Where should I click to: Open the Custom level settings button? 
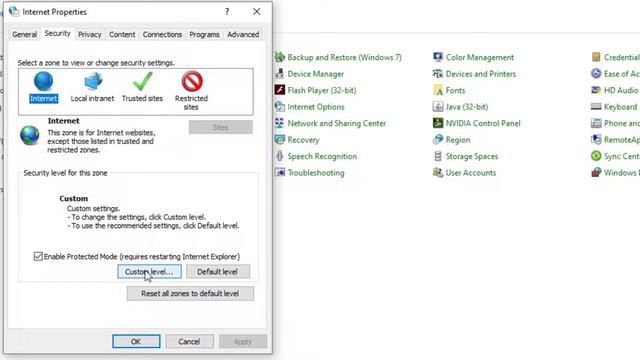[149, 272]
